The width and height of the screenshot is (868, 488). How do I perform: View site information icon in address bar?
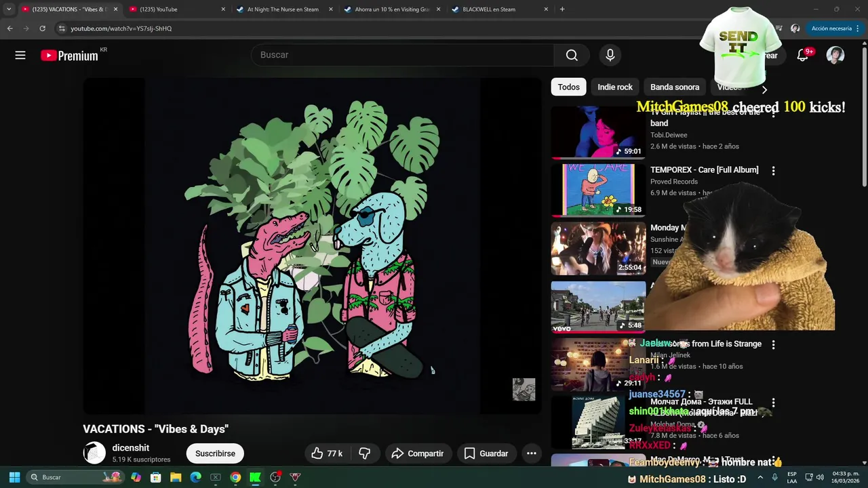click(x=62, y=28)
